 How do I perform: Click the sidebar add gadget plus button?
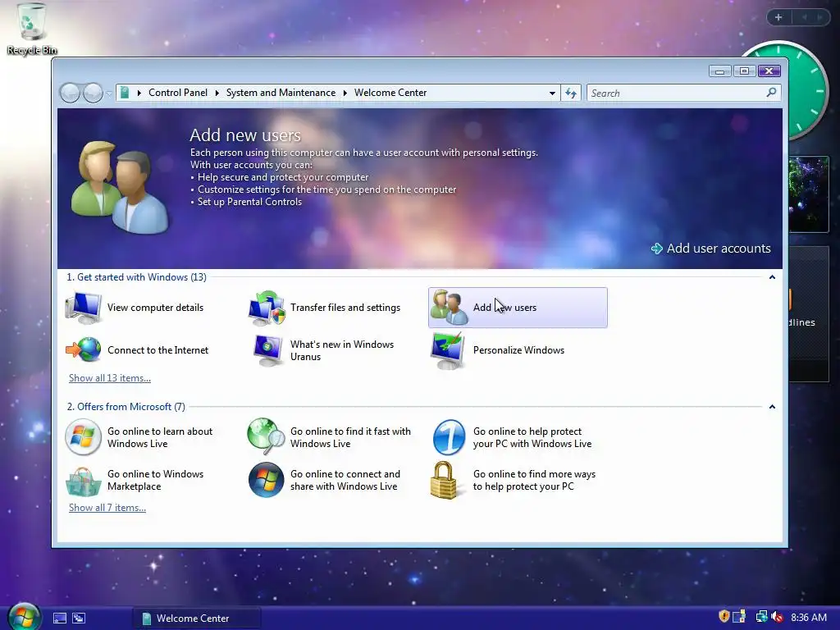pyautogui.click(x=778, y=17)
